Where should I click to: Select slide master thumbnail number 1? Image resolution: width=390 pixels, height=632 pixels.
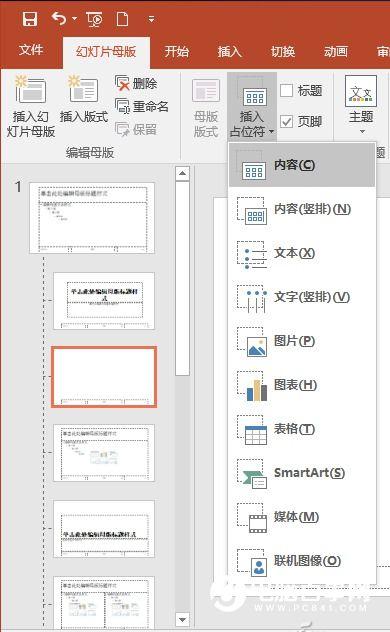point(92,218)
